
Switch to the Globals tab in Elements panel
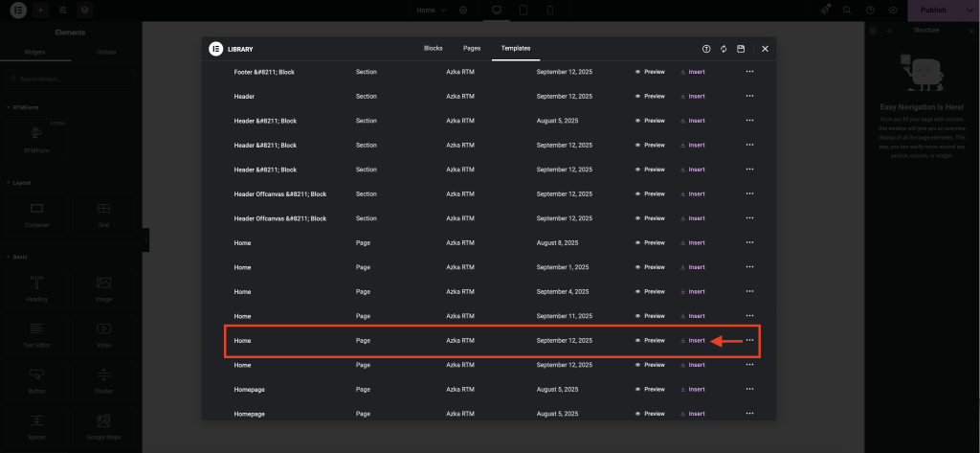[106, 52]
